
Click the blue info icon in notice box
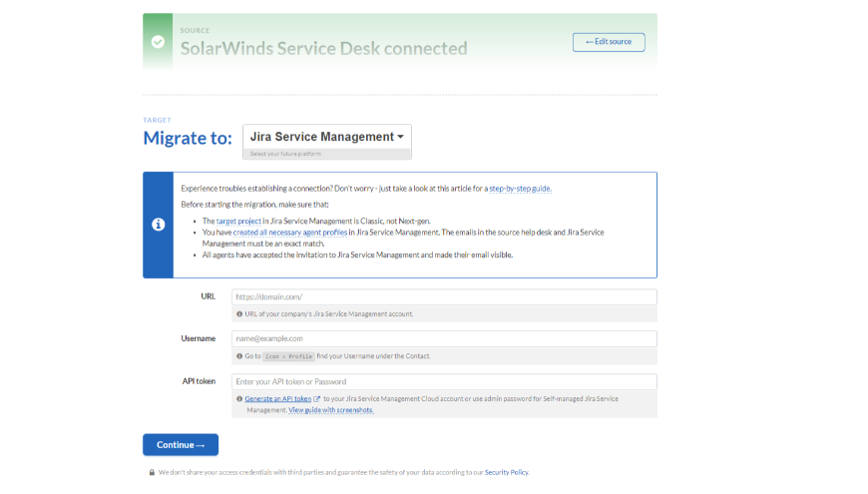[x=159, y=225]
